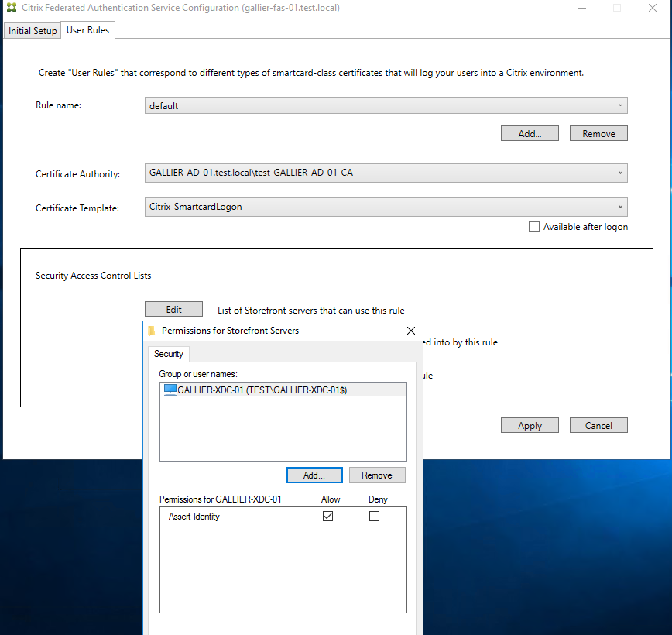Select the Security tab in Permissions dialog
672x635 pixels.
point(169,354)
